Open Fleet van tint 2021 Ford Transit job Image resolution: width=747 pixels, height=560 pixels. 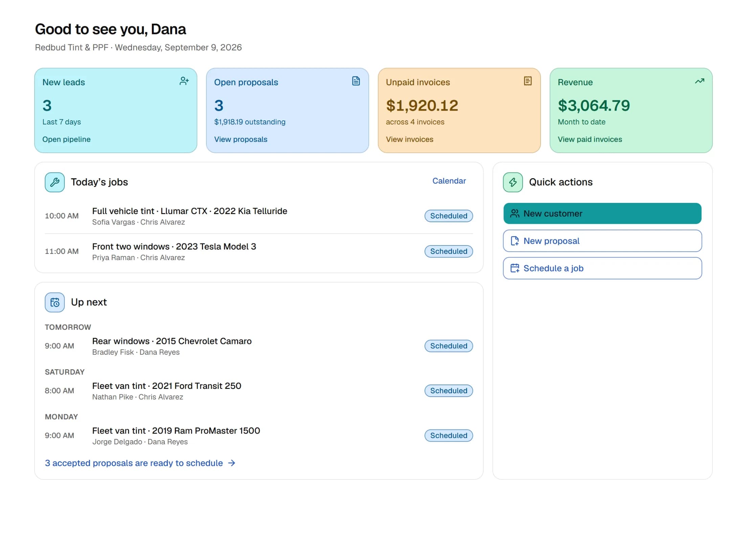point(166,386)
